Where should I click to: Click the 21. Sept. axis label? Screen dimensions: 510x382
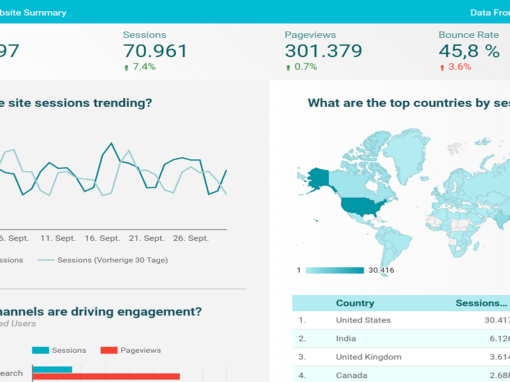[147, 238]
